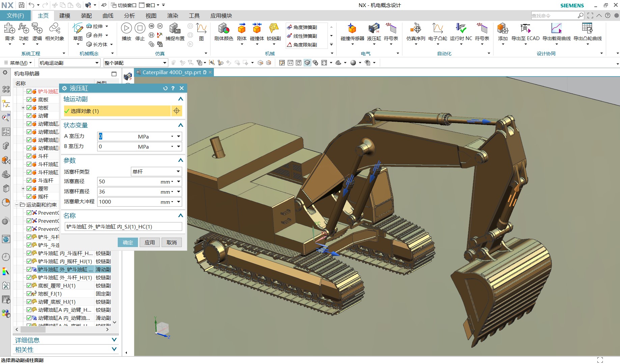Click the 导出载荷曲线 icon
Screen dimensions: 620x364
(x=556, y=28)
